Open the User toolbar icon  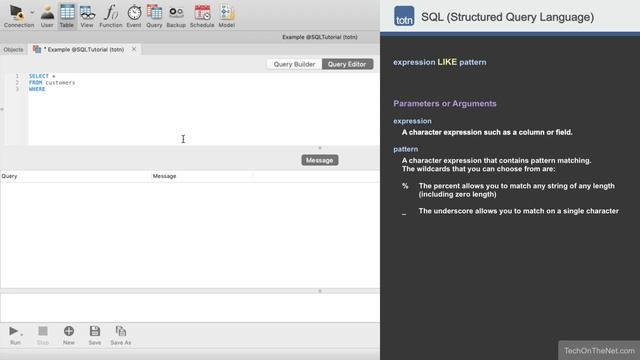[47, 16]
